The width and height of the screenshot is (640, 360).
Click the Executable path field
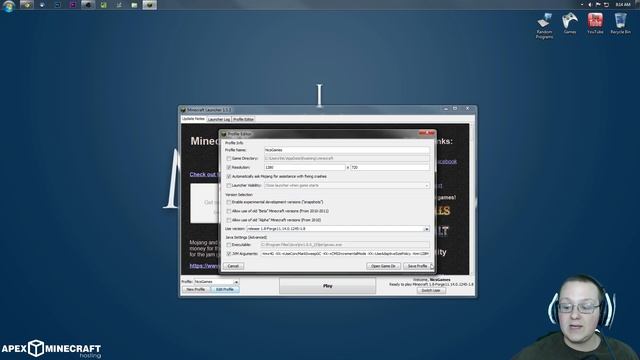pyautogui.click(x=345, y=244)
